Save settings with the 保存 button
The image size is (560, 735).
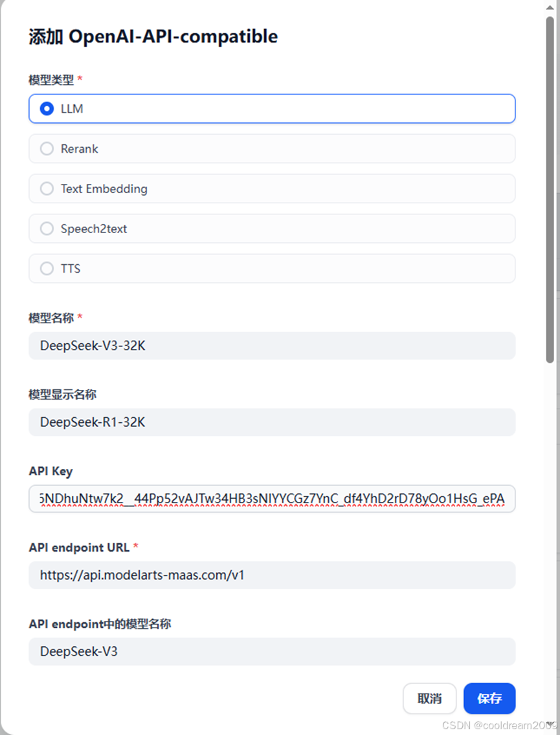[489, 699]
